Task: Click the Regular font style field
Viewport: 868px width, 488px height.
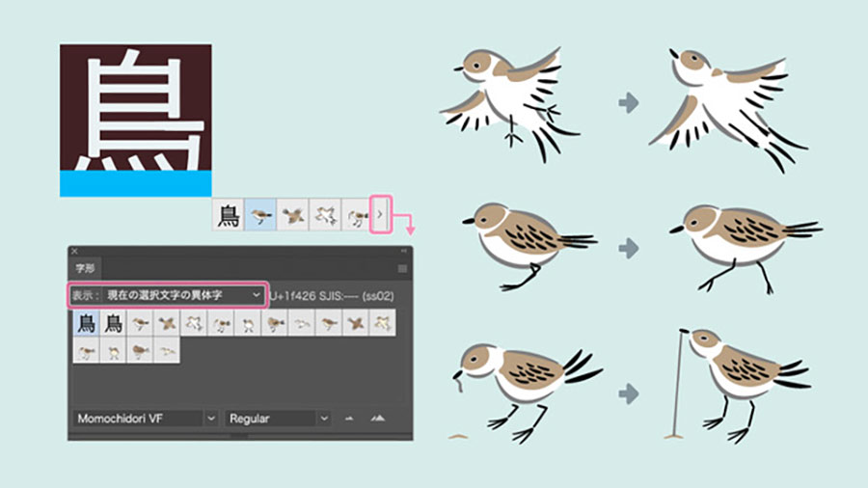Action: pyautogui.click(x=272, y=419)
